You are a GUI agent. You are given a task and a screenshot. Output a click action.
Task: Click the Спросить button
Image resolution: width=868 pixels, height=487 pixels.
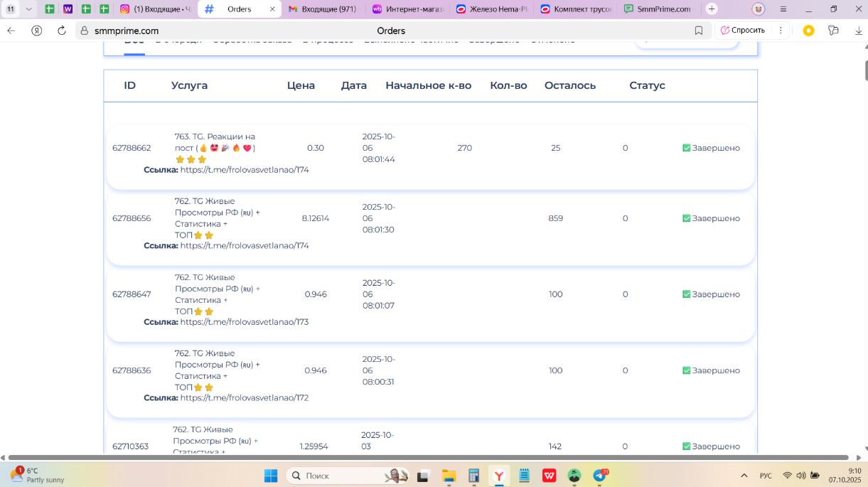[742, 31]
